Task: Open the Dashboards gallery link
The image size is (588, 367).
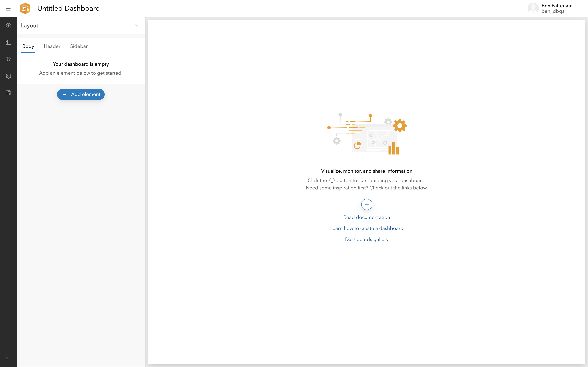Action: coord(366,239)
